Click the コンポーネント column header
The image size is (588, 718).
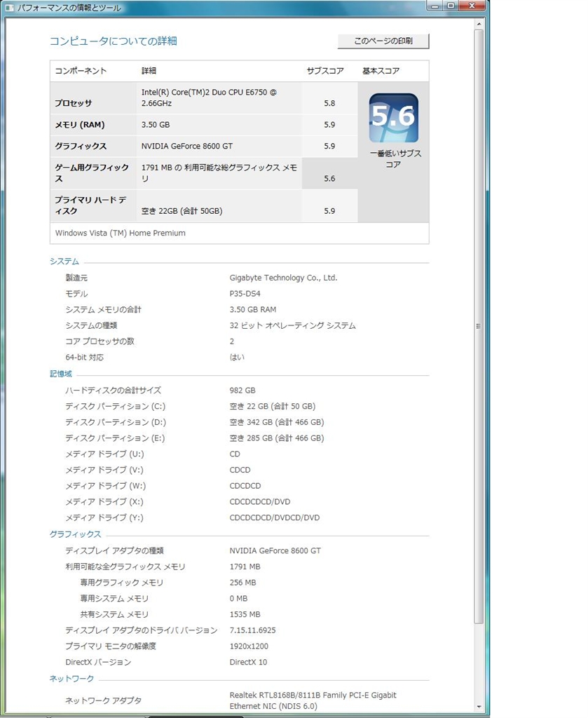(81, 71)
